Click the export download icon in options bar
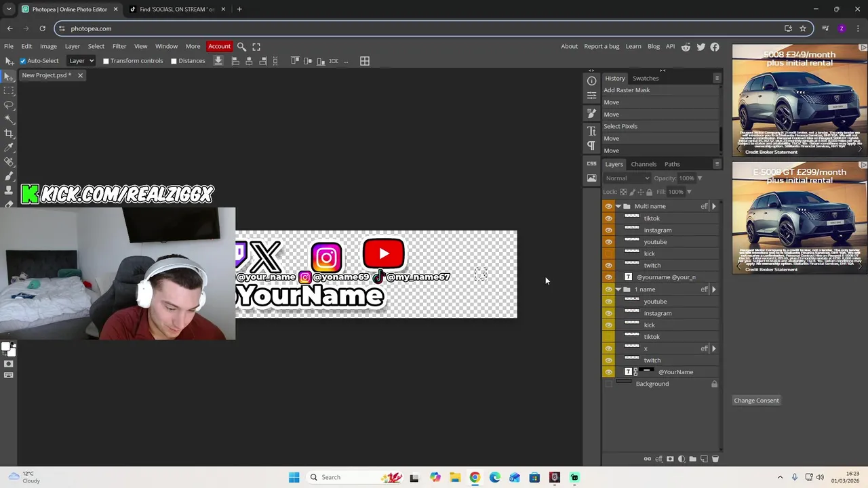Viewport: 868px width, 488px height. [x=218, y=61]
